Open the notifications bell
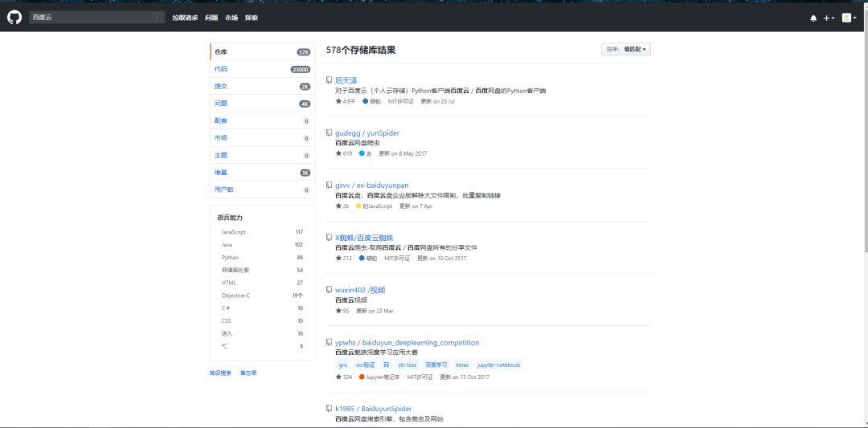The height and width of the screenshot is (428, 868). tap(813, 18)
